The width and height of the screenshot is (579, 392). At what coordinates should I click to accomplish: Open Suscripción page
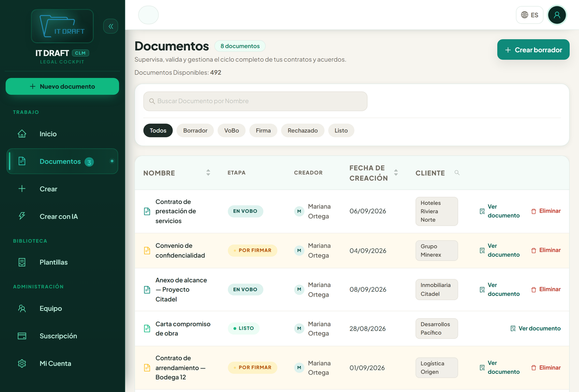tap(62, 336)
